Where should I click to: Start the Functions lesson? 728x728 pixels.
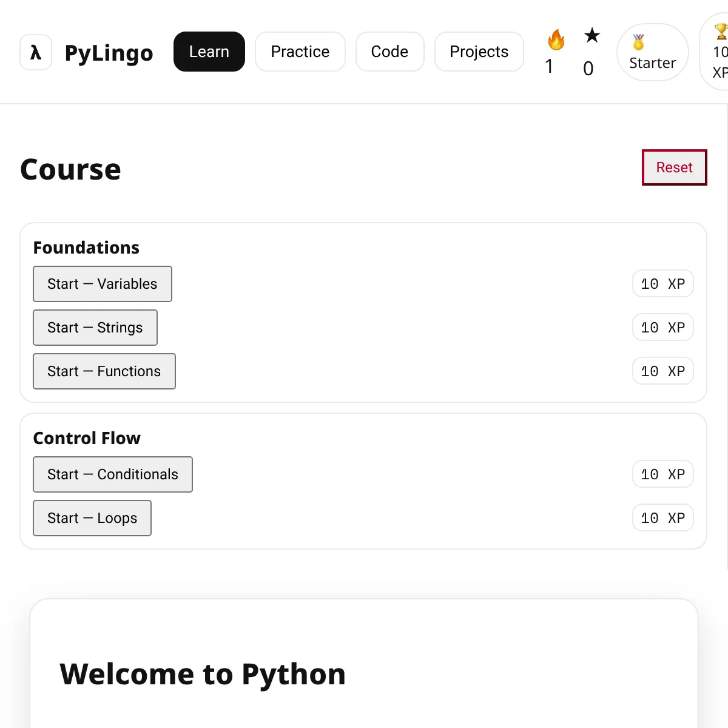(x=104, y=371)
